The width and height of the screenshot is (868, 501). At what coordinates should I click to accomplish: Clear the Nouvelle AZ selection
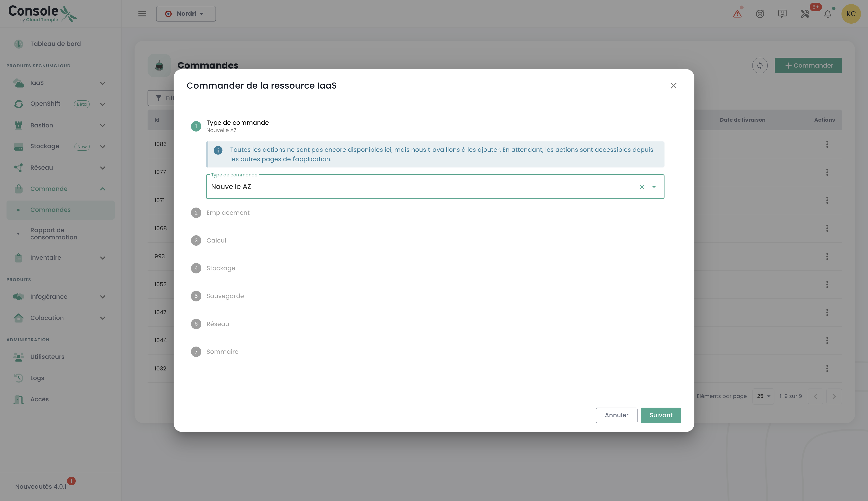click(x=641, y=187)
